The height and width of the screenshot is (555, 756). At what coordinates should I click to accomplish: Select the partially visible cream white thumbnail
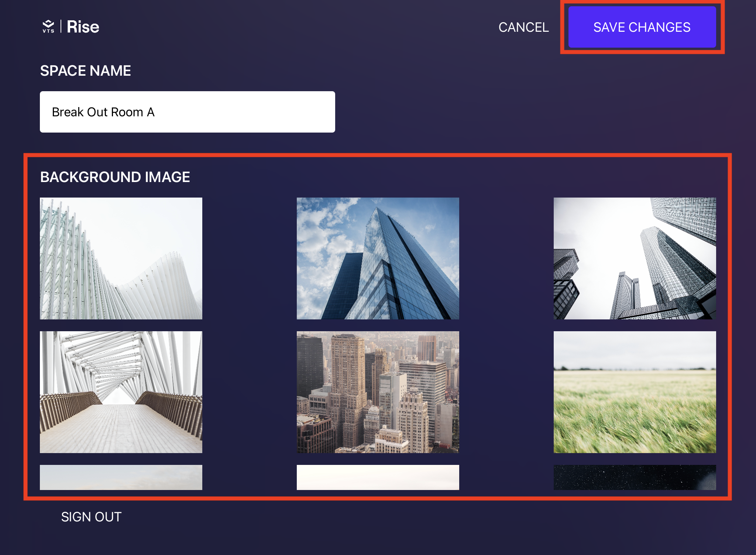pyautogui.click(x=378, y=477)
